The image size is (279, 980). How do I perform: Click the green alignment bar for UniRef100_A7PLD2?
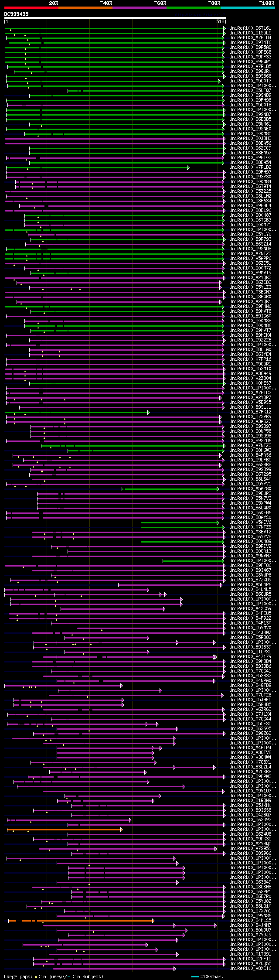98,167
